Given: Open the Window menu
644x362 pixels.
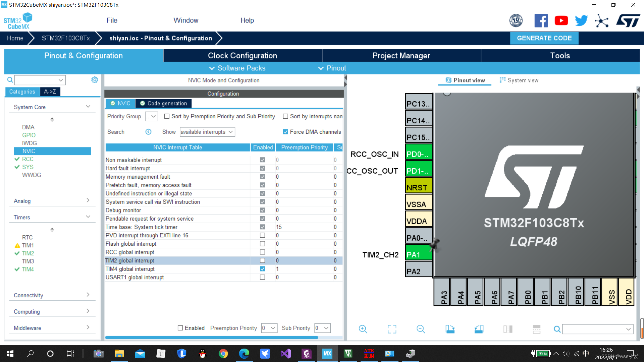Looking at the screenshot, I should (x=186, y=20).
